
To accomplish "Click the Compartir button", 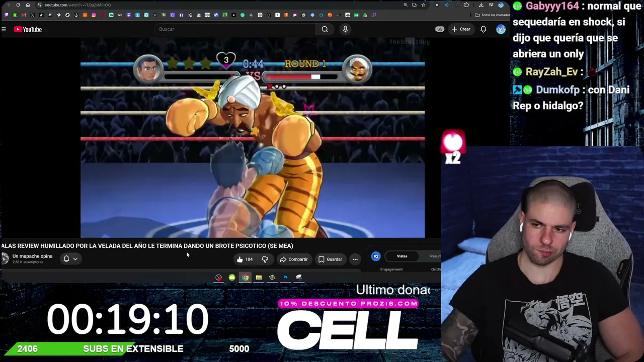I will coord(294,259).
